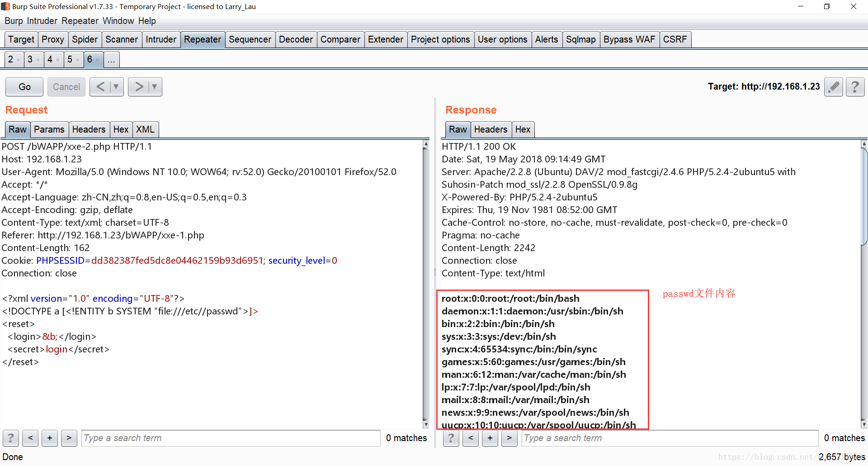This screenshot has height=466, width=868.
Task: Show request XML view
Action: [145, 130]
